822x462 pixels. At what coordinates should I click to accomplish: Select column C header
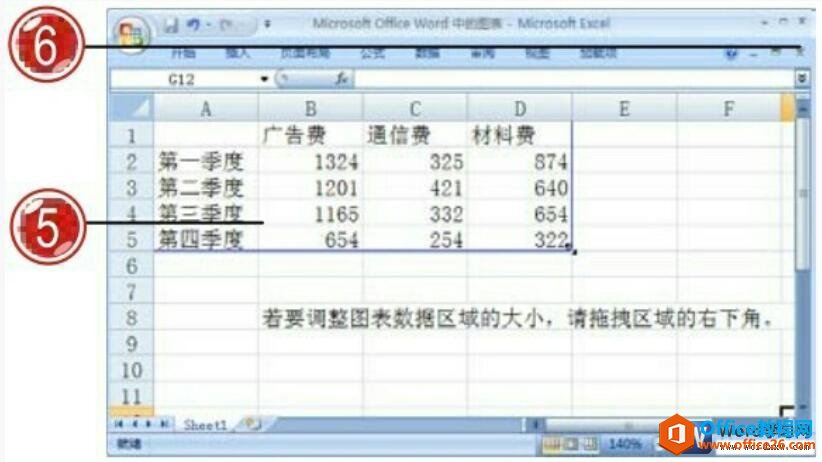[415, 109]
